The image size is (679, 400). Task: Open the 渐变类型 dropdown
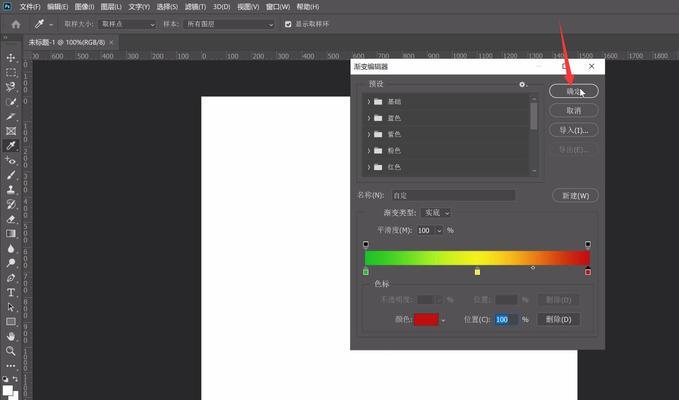(436, 213)
